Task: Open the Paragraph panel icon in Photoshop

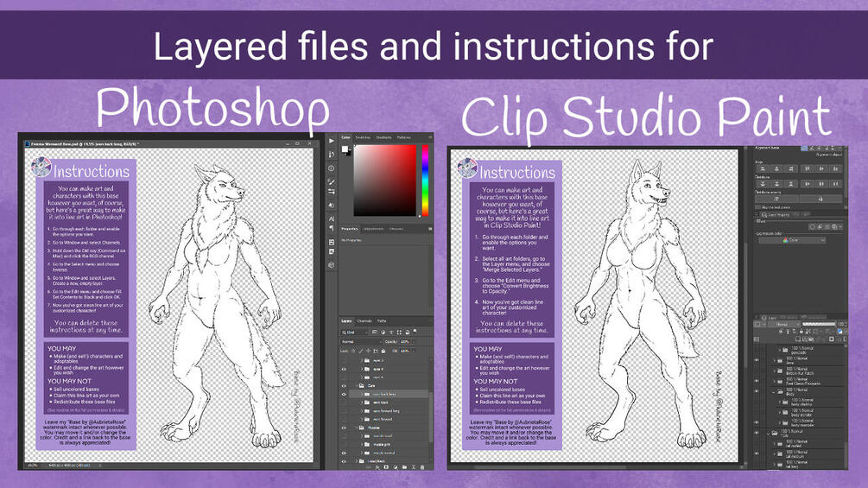Action: [x=331, y=228]
